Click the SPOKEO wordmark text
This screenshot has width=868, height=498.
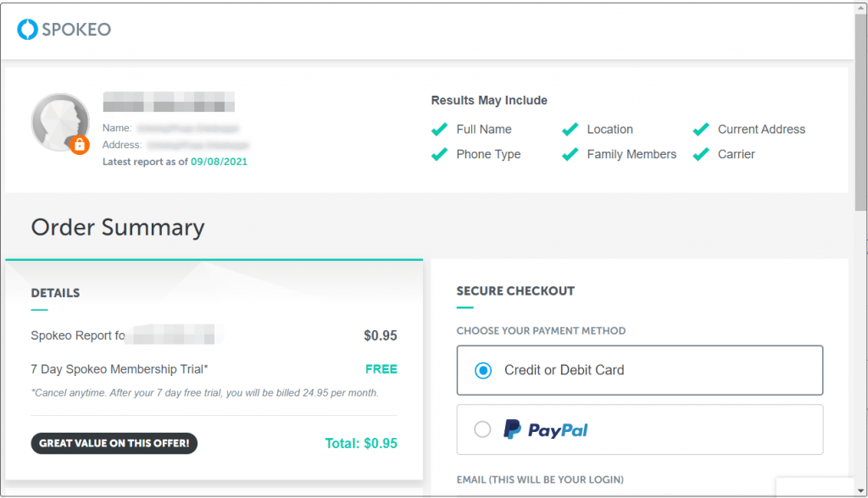(x=76, y=30)
